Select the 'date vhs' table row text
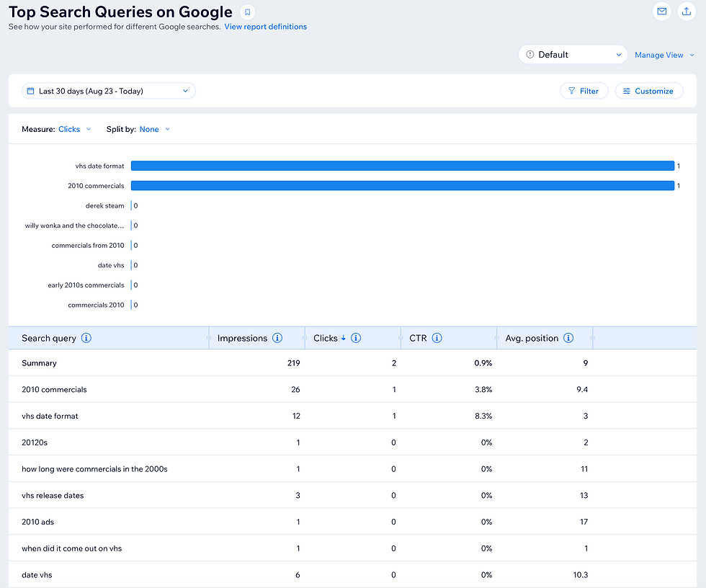The image size is (706, 588). pos(37,575)
